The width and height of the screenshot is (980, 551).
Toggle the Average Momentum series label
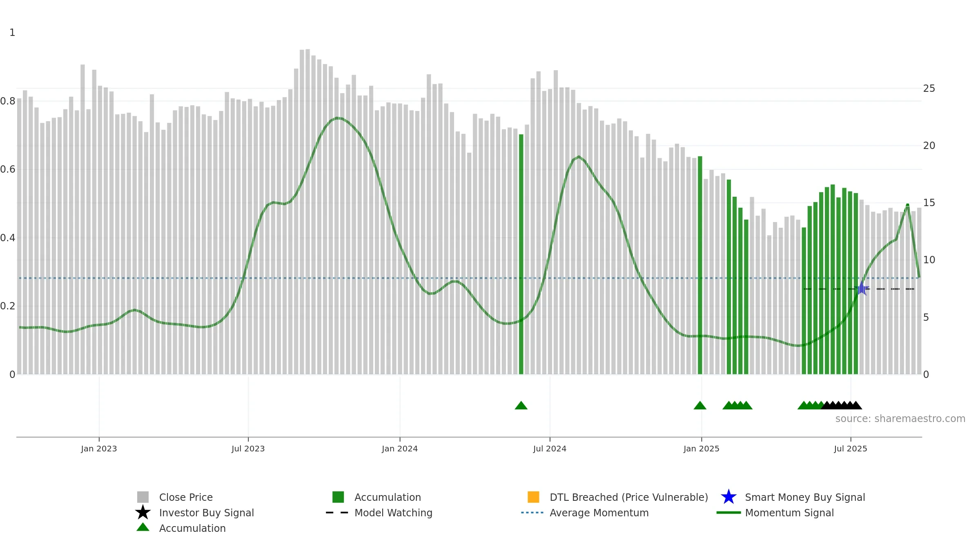(599, 513)
